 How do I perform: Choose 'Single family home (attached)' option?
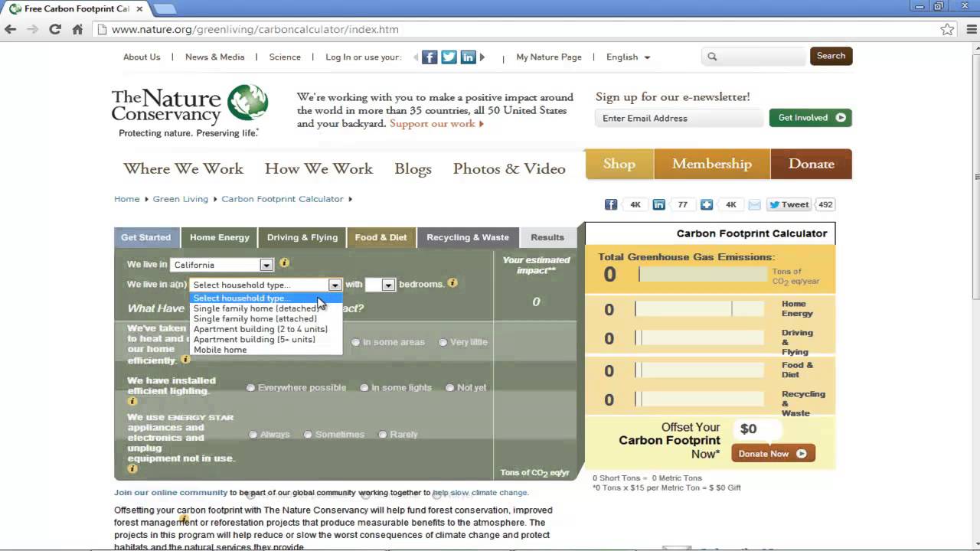266,318
